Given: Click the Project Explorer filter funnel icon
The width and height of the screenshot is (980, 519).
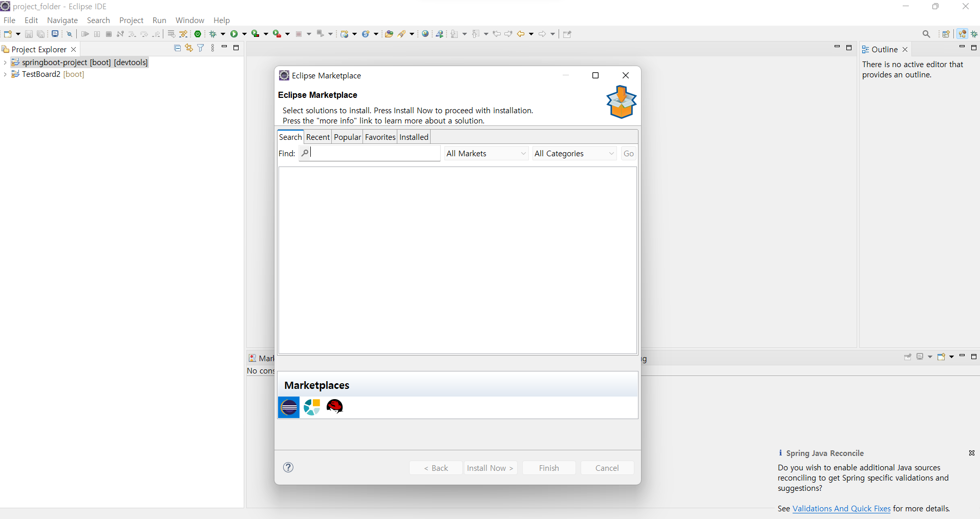Looking at the screenshot, I should tap(201, 48).
